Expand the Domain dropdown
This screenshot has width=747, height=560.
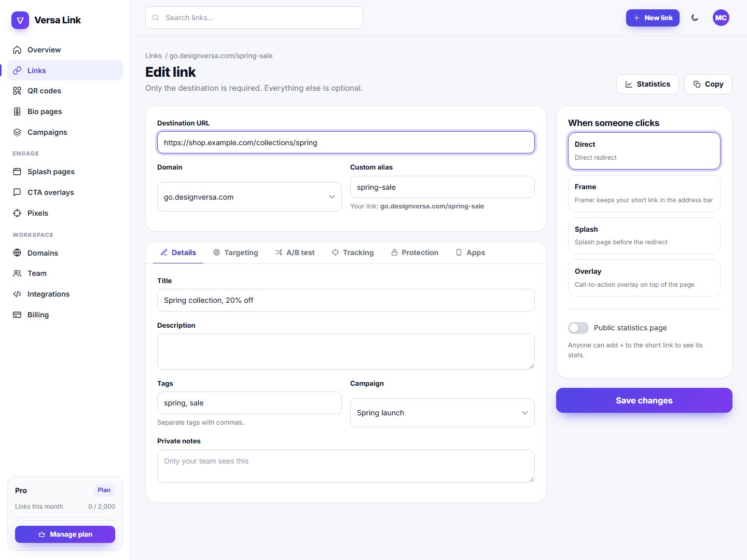click(x=250, y=197)
